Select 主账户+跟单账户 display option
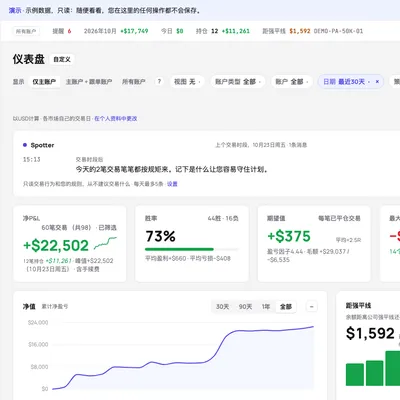Screen dimensions: 400x400 pyautogui.click(x=89, y=82)
